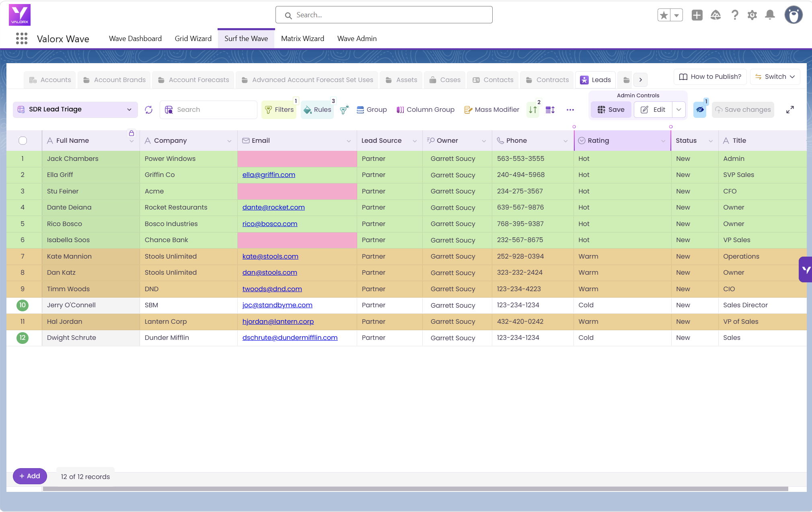Click the Admin Controls Save button
This screenshot has width=812, height=512.
[x=611, y=110]
